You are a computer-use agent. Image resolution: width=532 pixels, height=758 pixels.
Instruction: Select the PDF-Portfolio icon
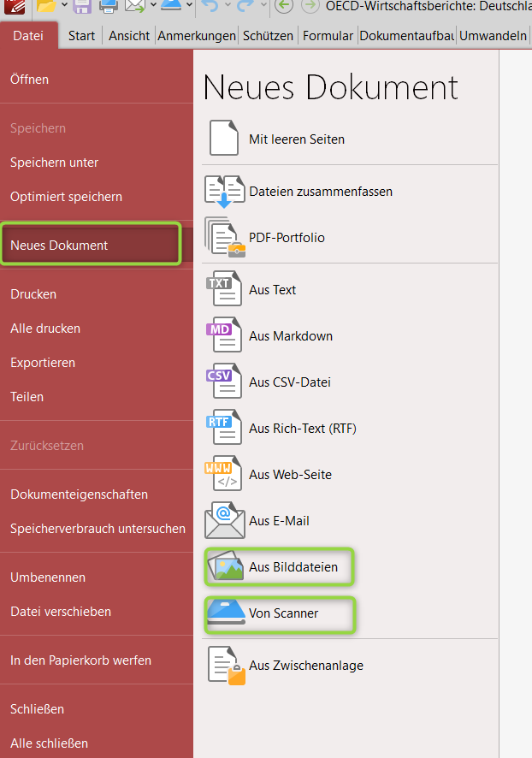pos(224,238)
